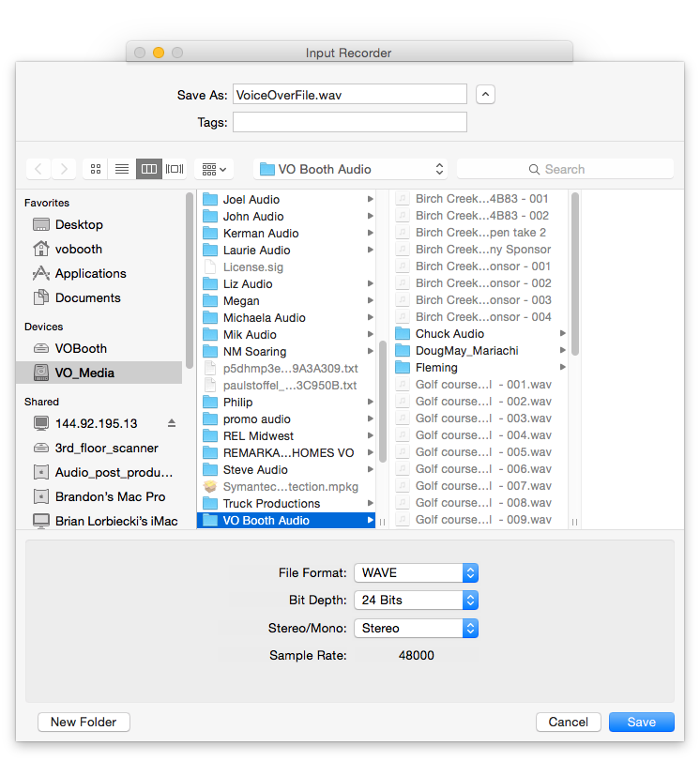Select column view mode
Screen dimensions: 700x761
click(148, 169)
